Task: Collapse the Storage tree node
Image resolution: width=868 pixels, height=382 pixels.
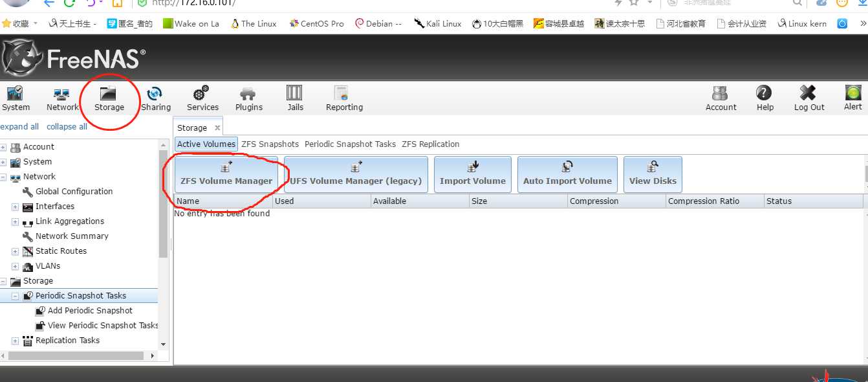Action: click(x=3, y=281)
